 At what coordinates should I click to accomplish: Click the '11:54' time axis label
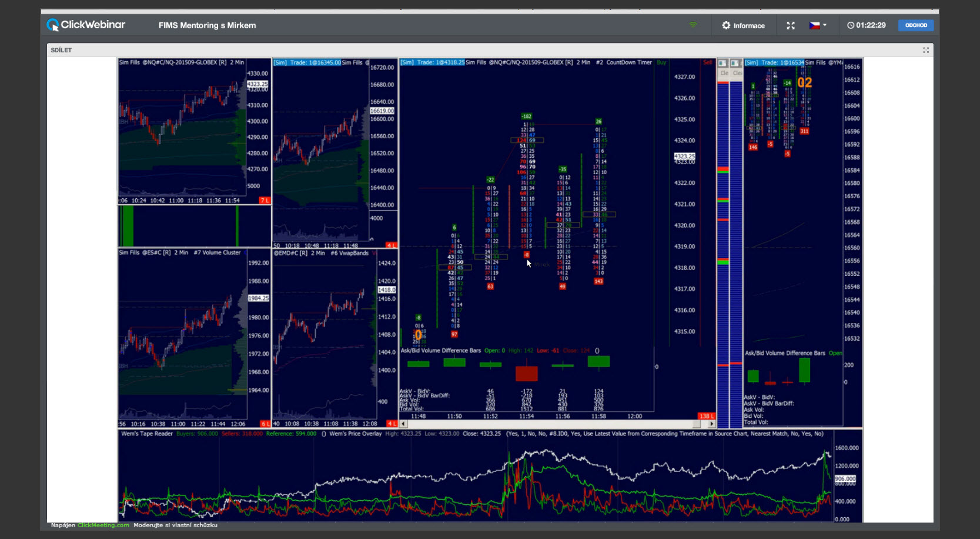(x=526, y=416)
